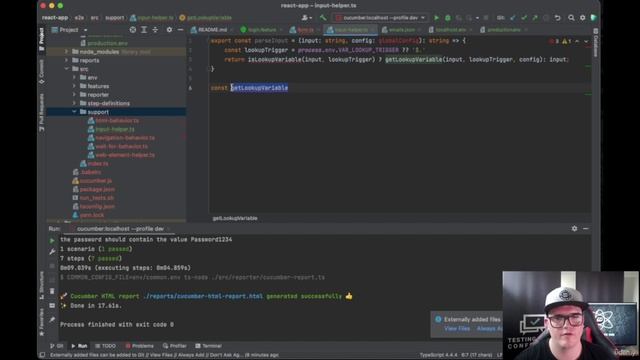640x360 pixels.
Task: Open the user account icon in toolbar
Action: (306, 18)
